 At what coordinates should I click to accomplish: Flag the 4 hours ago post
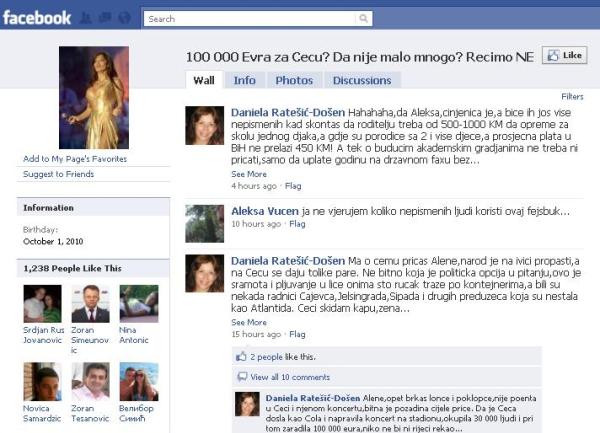coord(293,186)
